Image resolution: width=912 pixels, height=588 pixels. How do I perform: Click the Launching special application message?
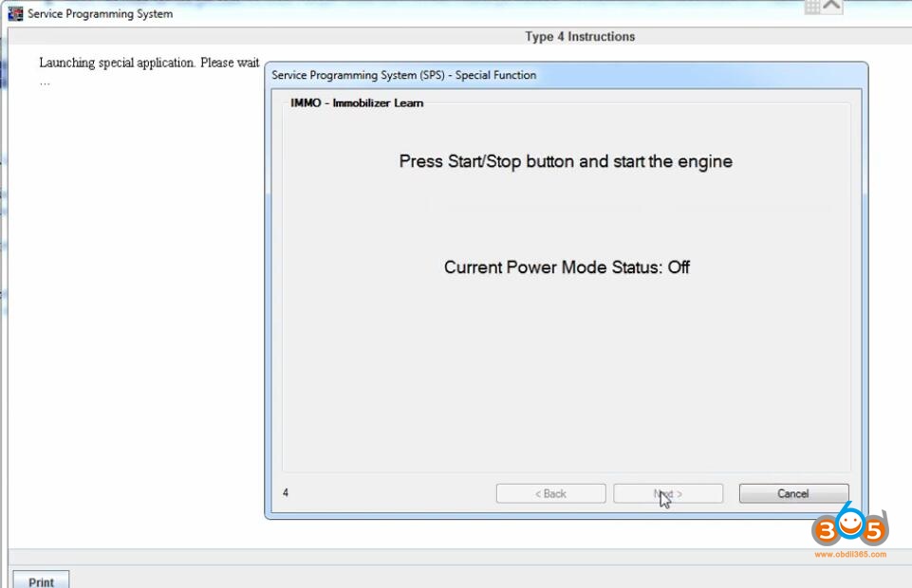pyautogui.click(x=147, y=62)
